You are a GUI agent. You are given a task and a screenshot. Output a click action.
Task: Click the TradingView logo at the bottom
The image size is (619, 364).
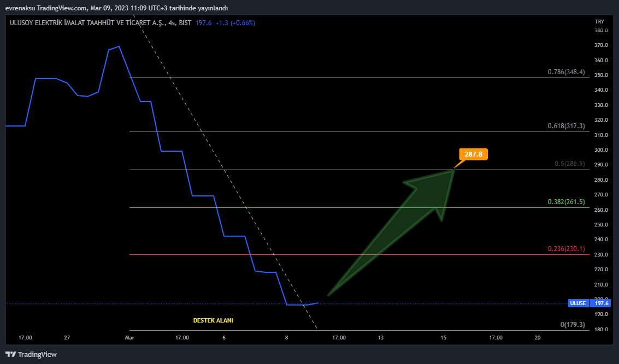(31, 354)
